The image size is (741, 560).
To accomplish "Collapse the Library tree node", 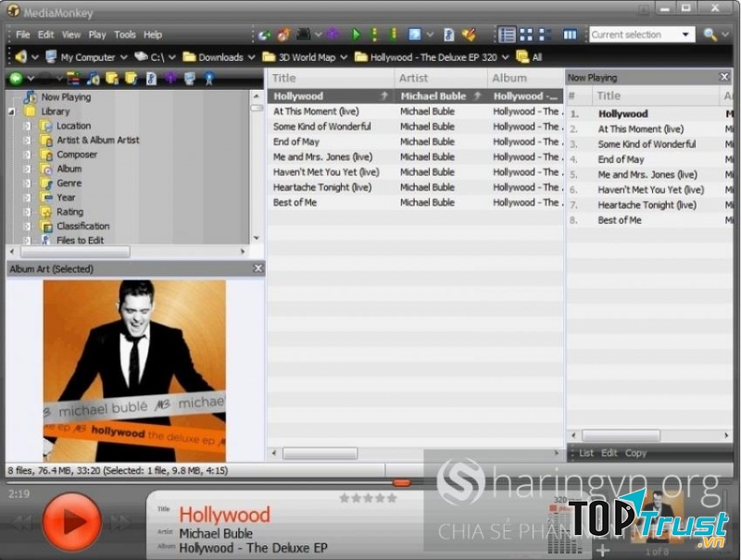I will (12, 112).
